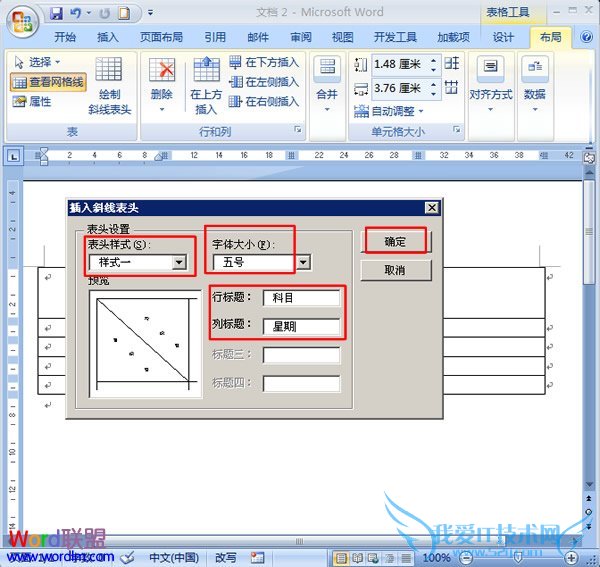
Task: Switch to Full Screen Reading view
Action: point(357,558)
